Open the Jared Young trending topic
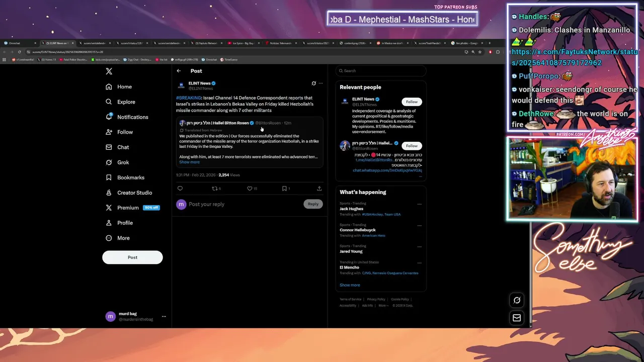The height and width of the screenshot is (362, 644). click(351, 251)
